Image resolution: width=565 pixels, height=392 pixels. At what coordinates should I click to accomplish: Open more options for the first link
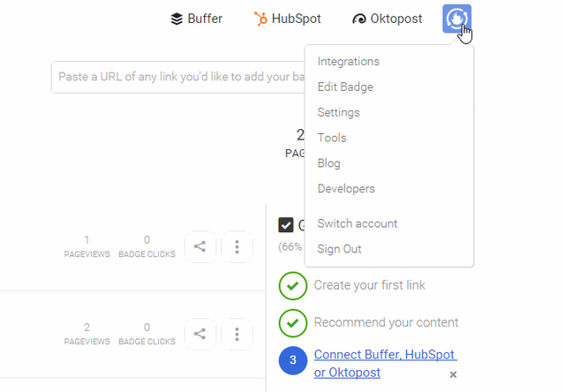click(x=237, y=247)
